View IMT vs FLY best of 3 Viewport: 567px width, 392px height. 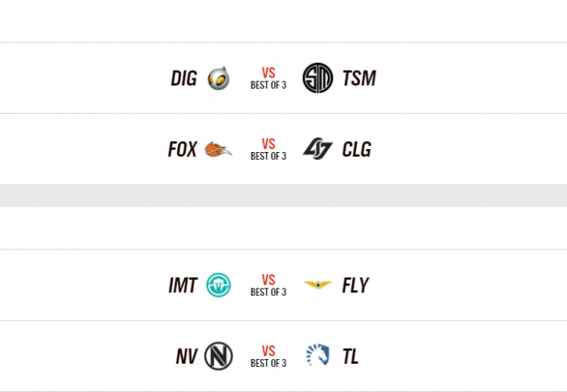coord(268,285)
